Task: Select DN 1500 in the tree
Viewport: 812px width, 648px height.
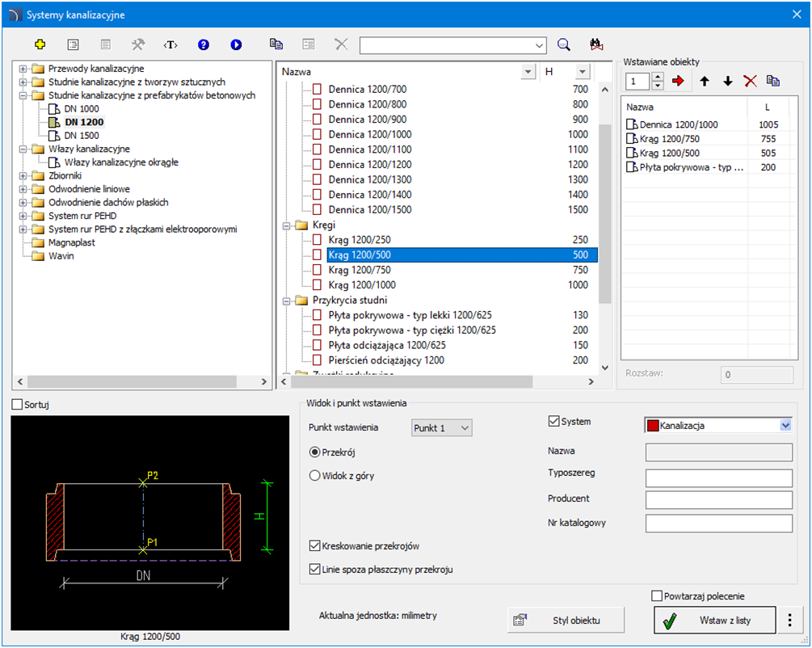Action: 82,136
